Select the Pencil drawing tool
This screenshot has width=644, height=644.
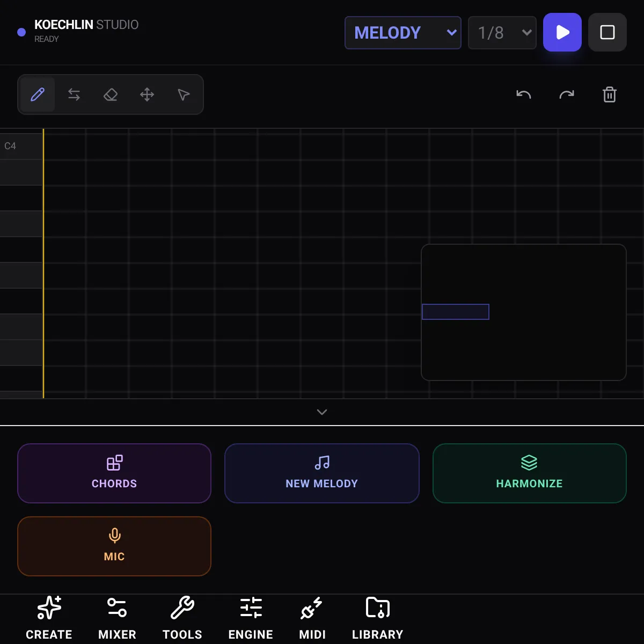[x=37, y=94]
